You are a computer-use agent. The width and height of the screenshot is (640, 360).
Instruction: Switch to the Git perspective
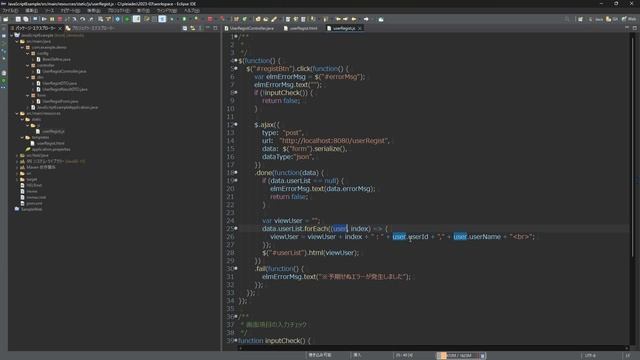612,19
